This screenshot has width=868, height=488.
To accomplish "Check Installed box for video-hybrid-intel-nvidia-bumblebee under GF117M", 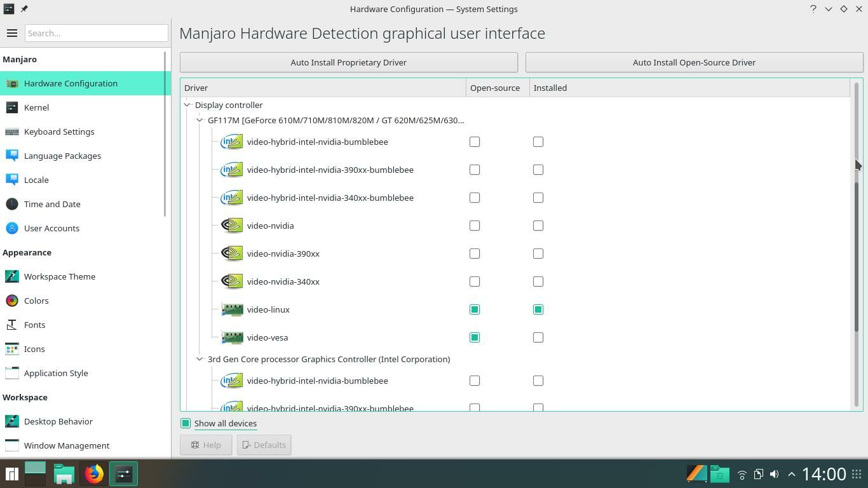I will (x=538, y=142).
